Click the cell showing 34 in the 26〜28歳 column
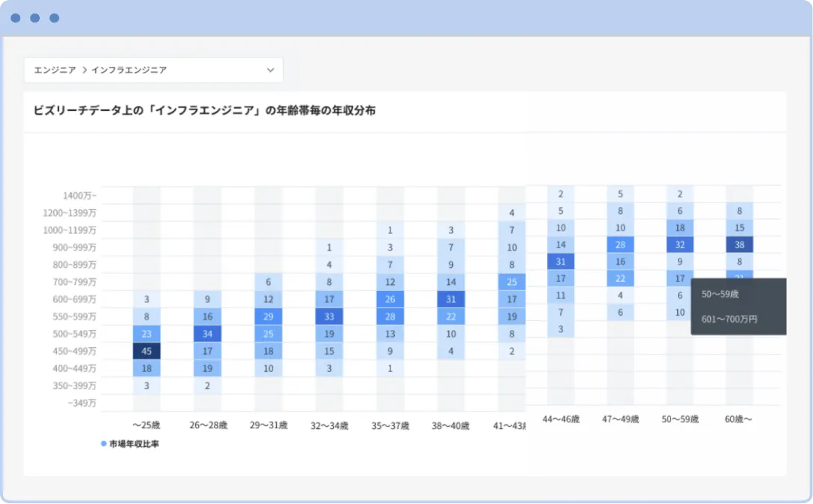Image resolution: width=813 pixels, height=504 pixels. [208, 333]
